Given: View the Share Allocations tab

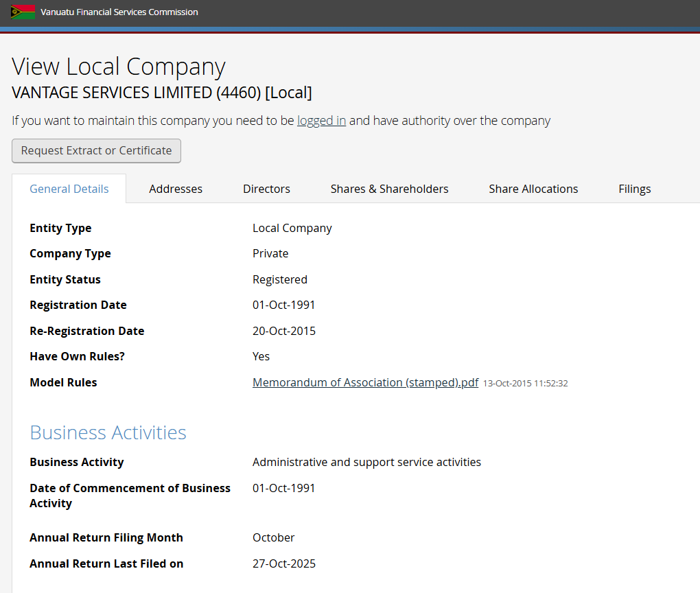Looking at the screenshot, I should (x=533, y=189).
